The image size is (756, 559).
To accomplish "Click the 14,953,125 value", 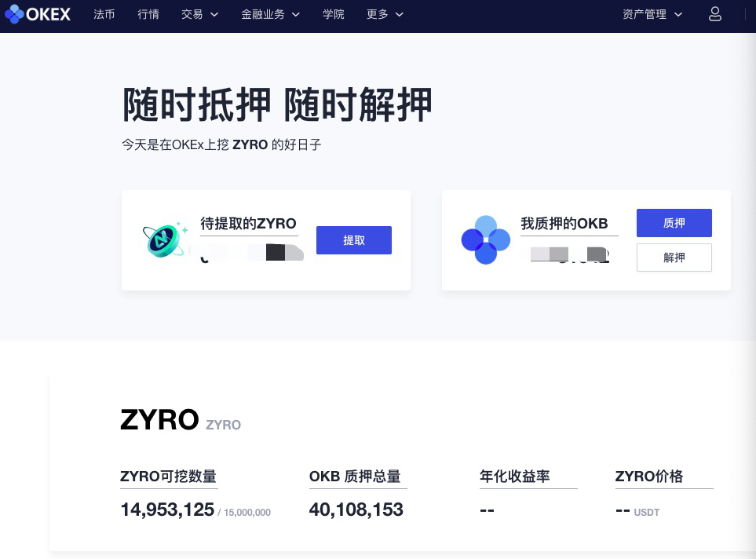I will point(166,510).
